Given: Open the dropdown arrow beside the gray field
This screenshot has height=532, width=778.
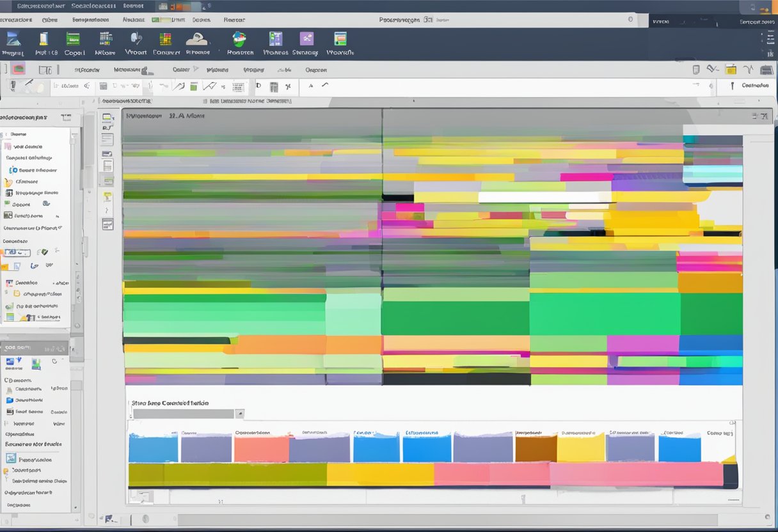Looking at the screenshot, I should coord(240,414).
